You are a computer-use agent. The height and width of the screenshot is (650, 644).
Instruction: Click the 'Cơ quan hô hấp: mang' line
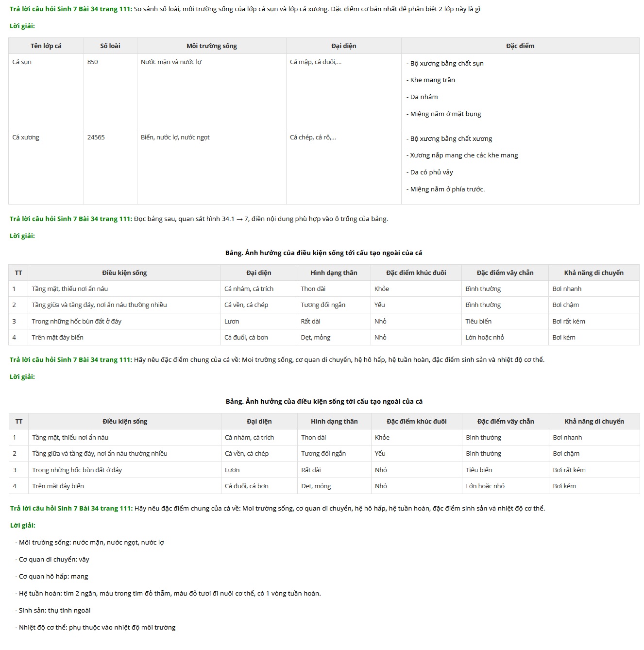[x=53, y=577]
